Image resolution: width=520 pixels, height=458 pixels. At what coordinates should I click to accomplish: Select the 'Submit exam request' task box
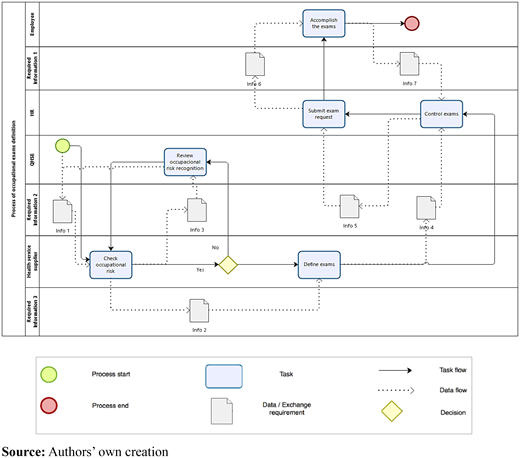pos(324,114)
